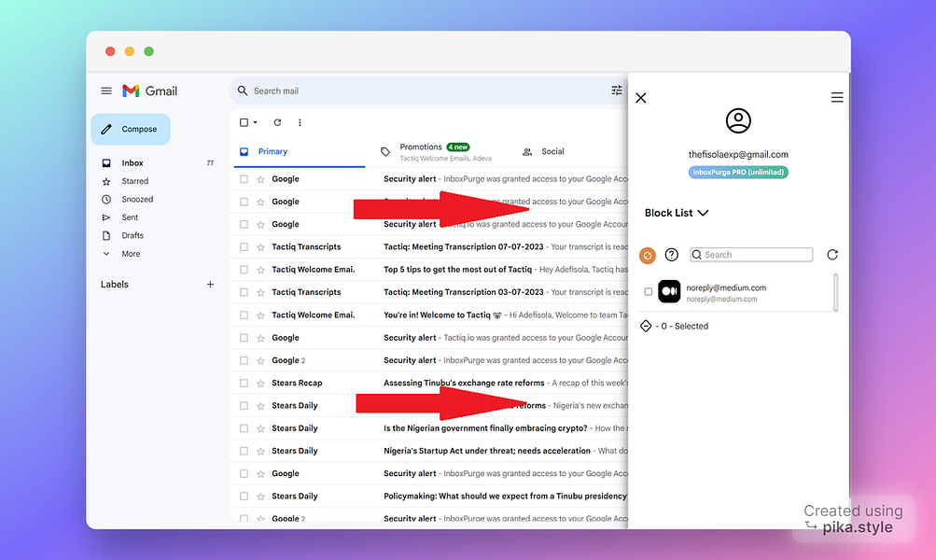Open advanced search filters icon in search bar
The image size is (936, 560).
[x=616, y=91]
